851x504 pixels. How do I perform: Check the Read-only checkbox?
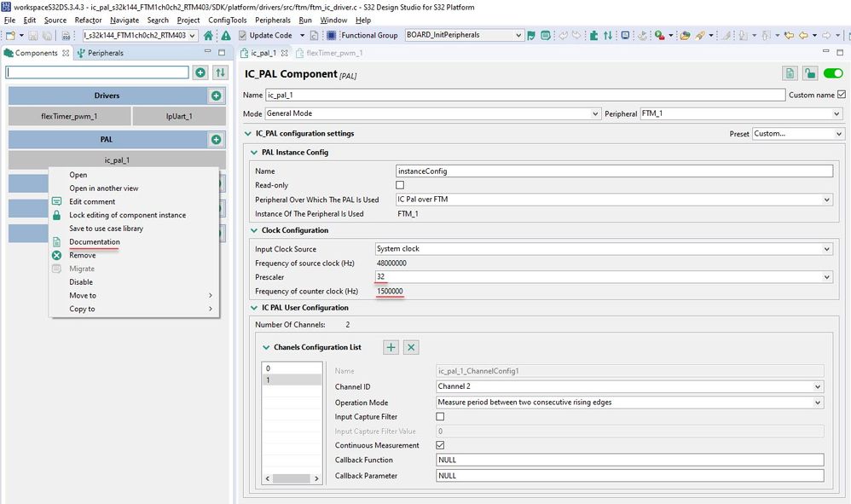[400, 185]
